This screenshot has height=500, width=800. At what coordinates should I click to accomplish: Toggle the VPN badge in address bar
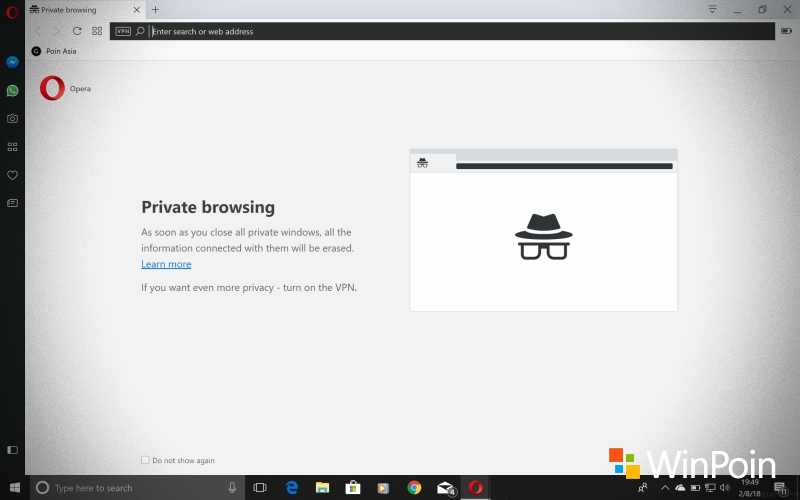point(123,31)
